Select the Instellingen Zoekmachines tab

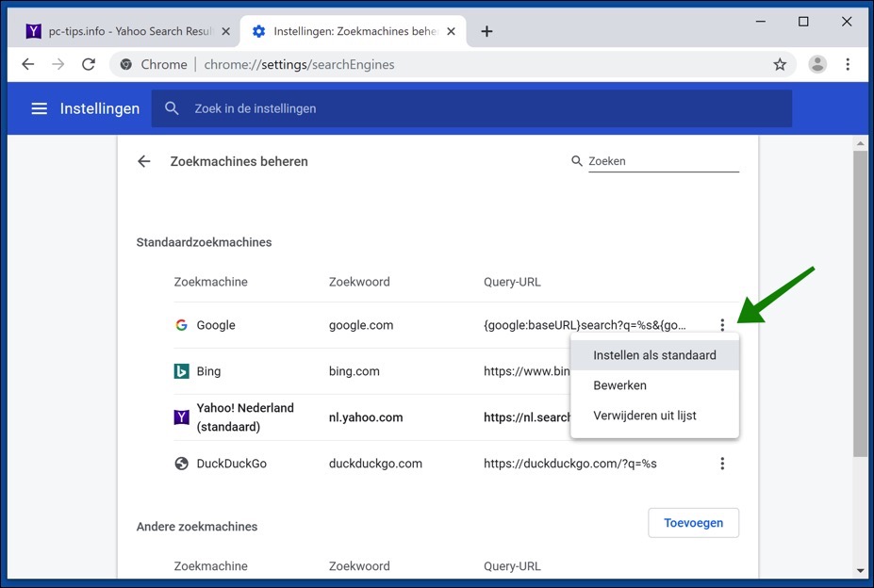pos(354,31)
